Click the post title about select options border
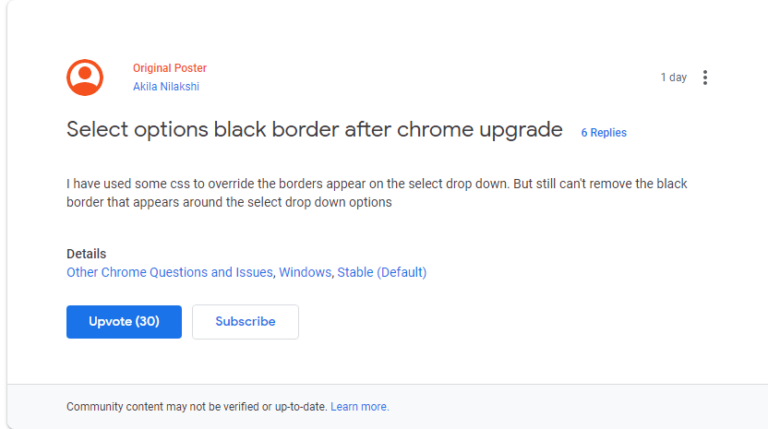The width and height of the screenshot is (768, 429). [x=314, y=131]
